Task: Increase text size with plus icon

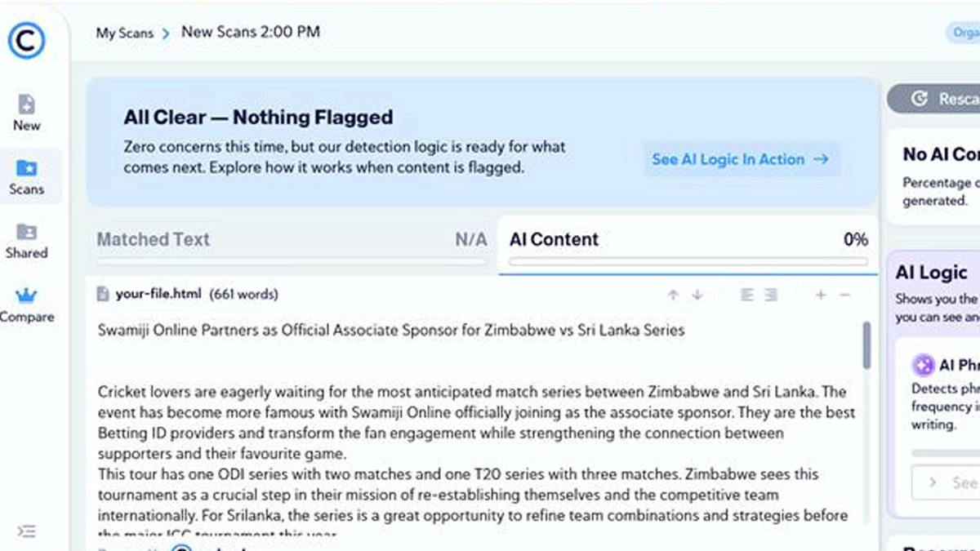Action: point(820,295)
